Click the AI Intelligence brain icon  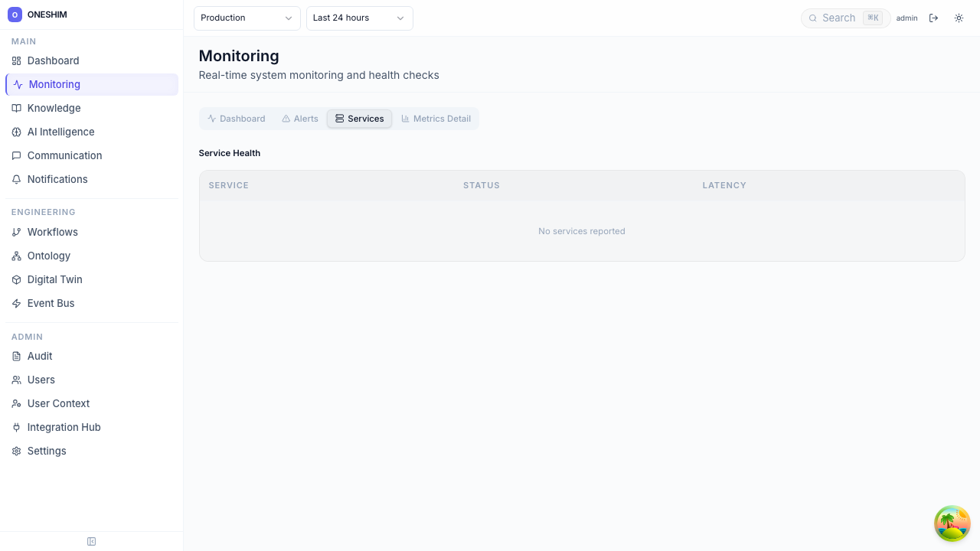click(x=16, y=132)
